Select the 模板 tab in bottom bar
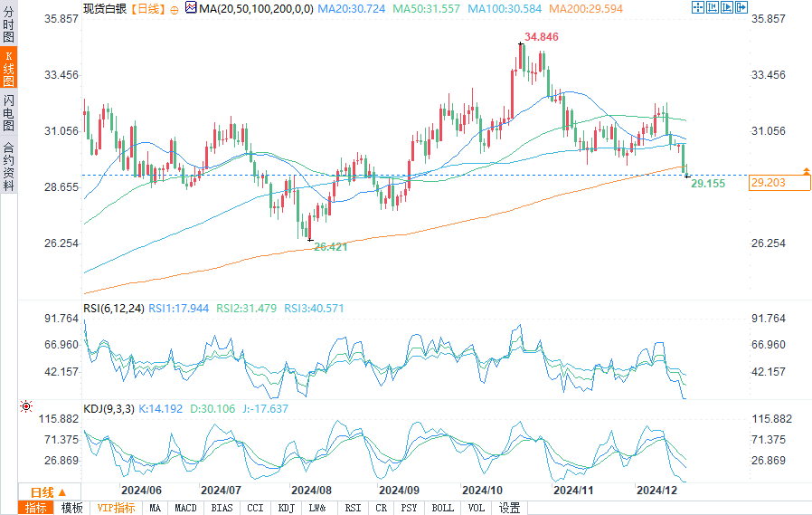Image resolution: width=812 pixels, height=515 pixels. click(x=71, y=508)
